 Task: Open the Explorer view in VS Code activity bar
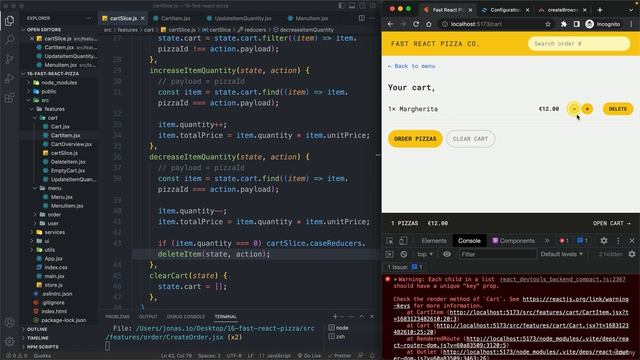[9, 20]
